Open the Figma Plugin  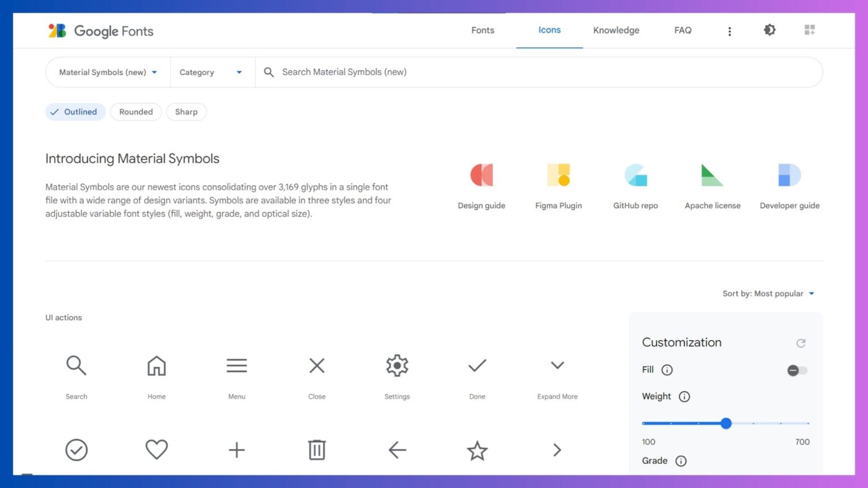(x=558, y=175)
